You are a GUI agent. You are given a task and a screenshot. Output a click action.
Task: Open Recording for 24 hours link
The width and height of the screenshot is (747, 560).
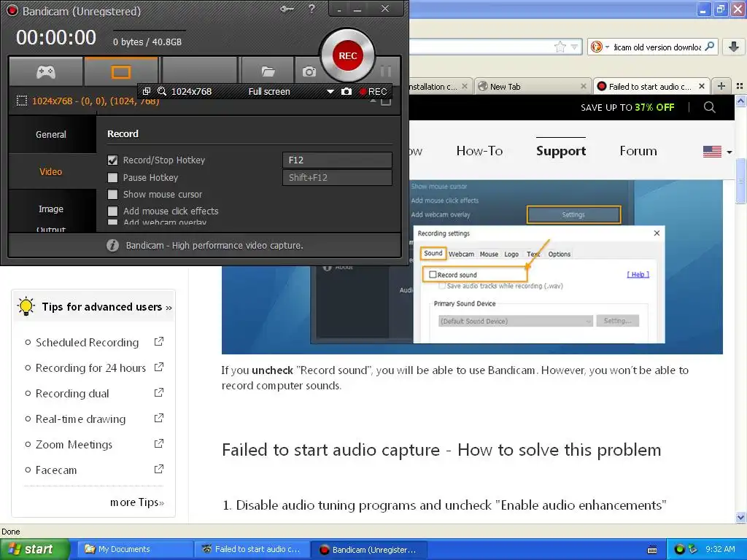point(90,368)
